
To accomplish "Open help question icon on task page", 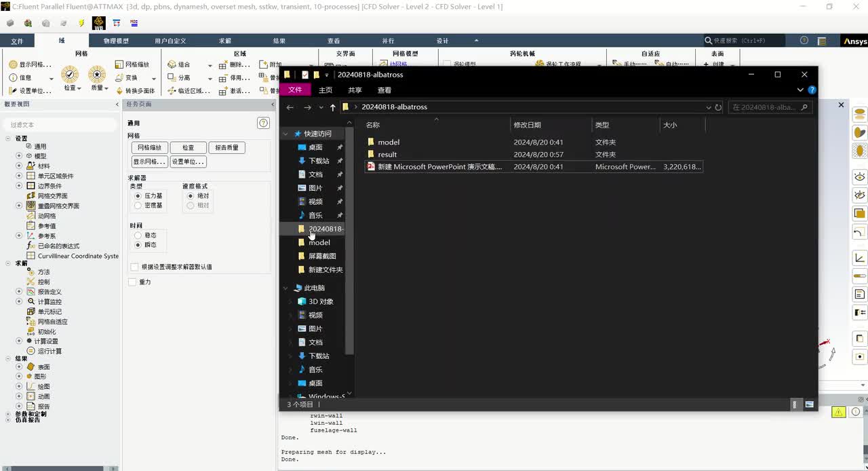I will click(264, 123).
